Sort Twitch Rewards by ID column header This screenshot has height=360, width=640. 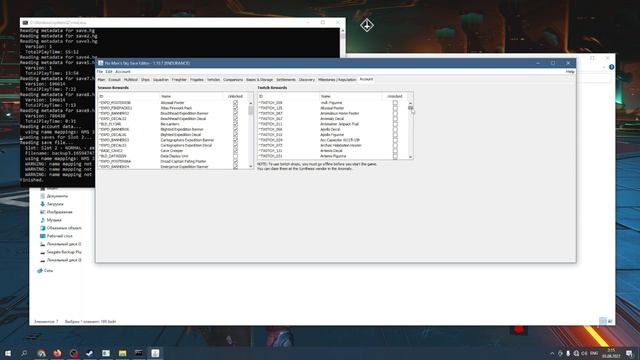pos(288,96)
